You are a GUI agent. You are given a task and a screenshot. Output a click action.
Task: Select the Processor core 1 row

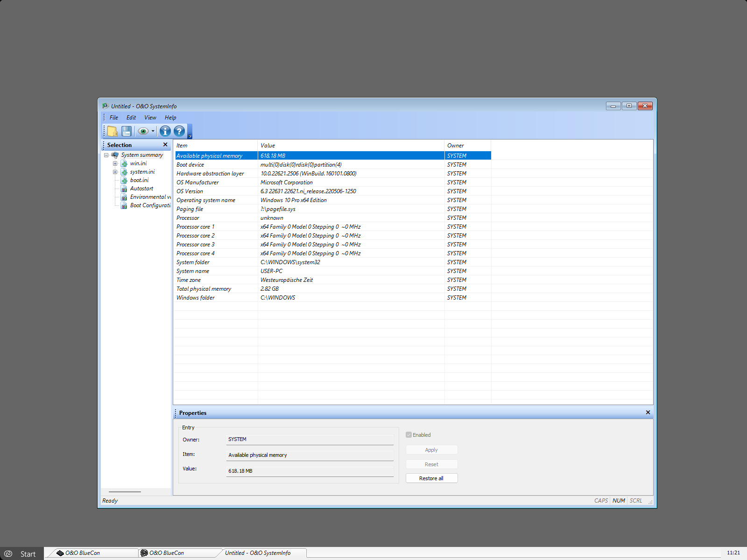tap(333, 227)
